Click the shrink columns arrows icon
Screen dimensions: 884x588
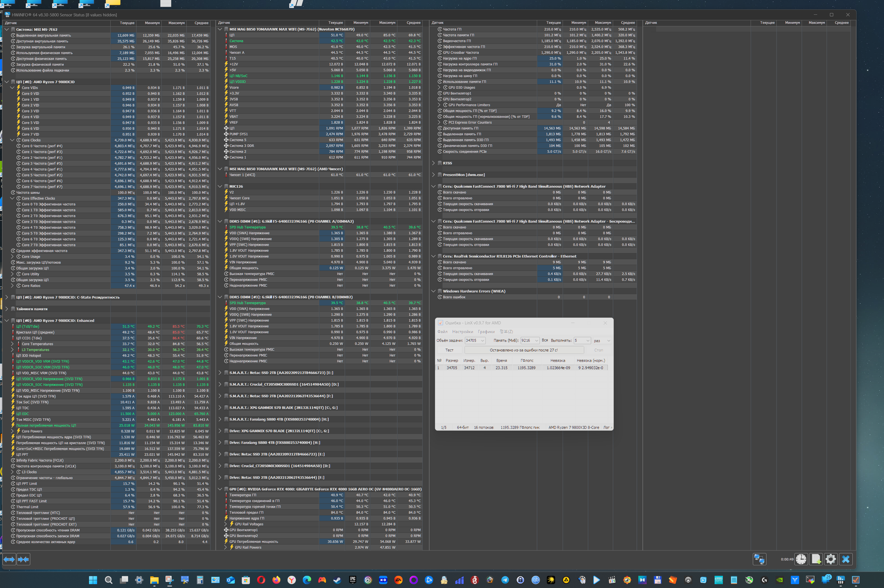click(23, 559)
